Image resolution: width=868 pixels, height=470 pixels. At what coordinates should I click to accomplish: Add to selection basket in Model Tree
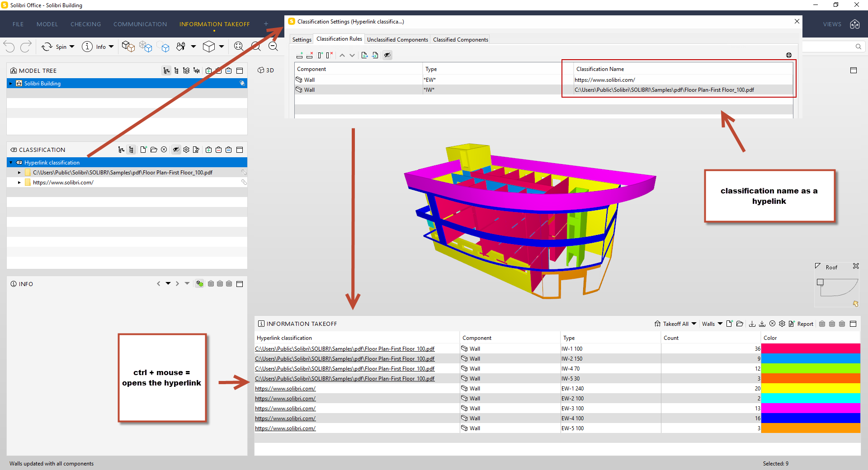[x=208, y=70]
